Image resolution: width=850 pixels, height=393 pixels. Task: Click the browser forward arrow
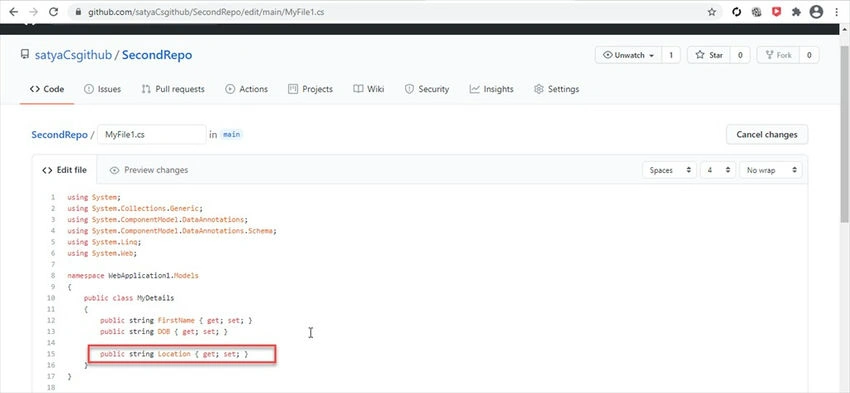pyautogui.click(x=33, y=11)
